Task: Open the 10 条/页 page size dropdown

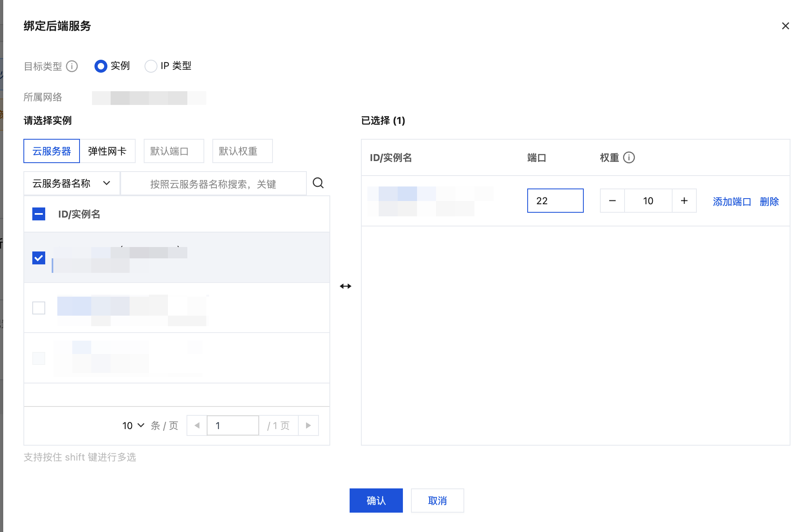Action: pyautogui.click(x=133, y=425)
